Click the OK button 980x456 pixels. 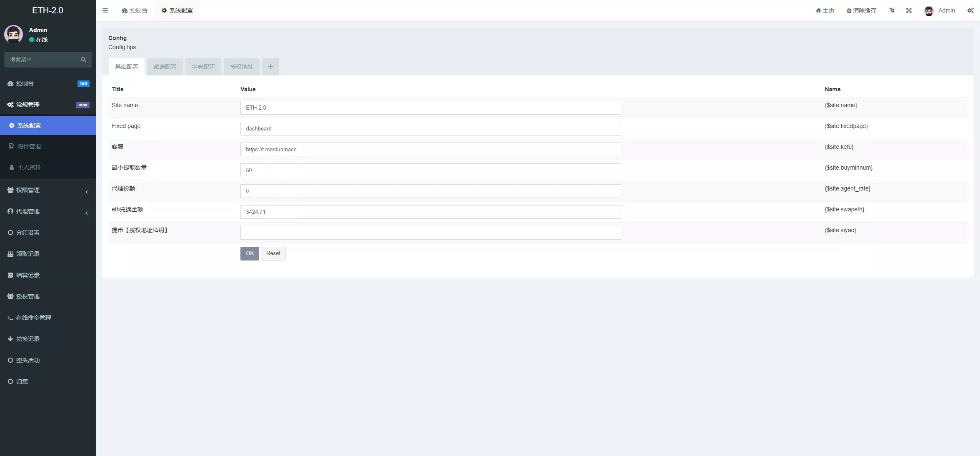click(x=250, y=253)
